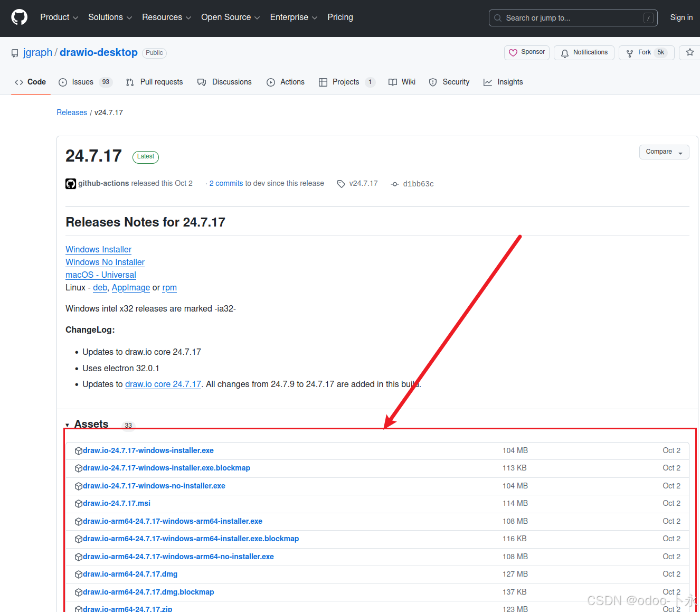Download draw.io-arm64-24.7.17.dmg.blockmap
Screen dimensions: 700x612
[x=148, y=592]
